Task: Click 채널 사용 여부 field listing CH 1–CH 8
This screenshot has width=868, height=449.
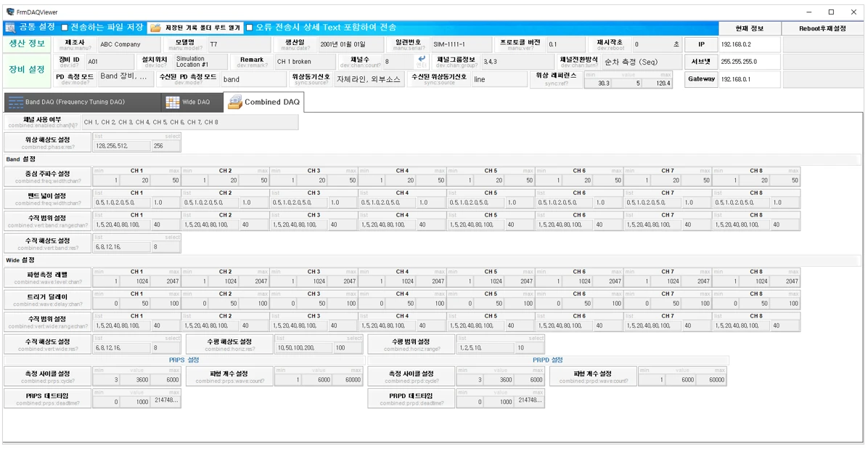Action: pyautogui.click(x=190, y=122)
